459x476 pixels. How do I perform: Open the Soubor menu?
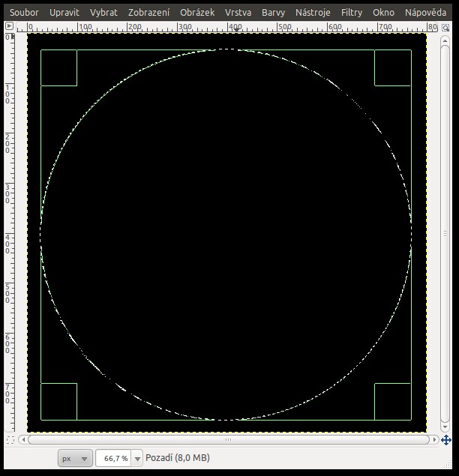click(x=24, y=13)
